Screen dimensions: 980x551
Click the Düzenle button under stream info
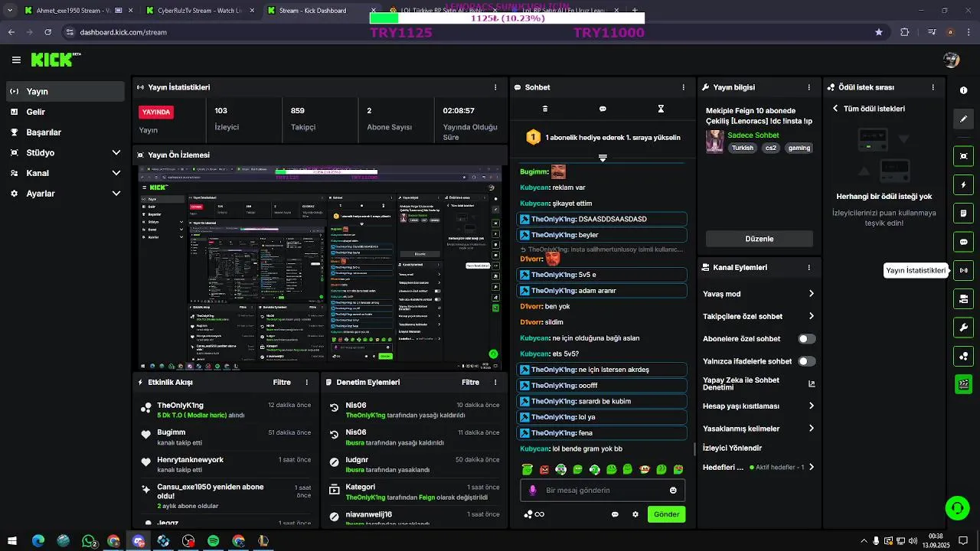pos(759,239)
